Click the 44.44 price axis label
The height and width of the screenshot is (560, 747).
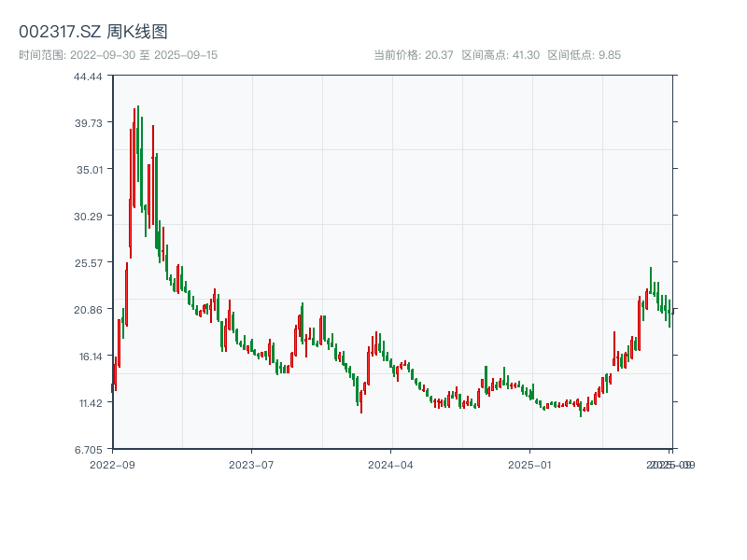85,79
